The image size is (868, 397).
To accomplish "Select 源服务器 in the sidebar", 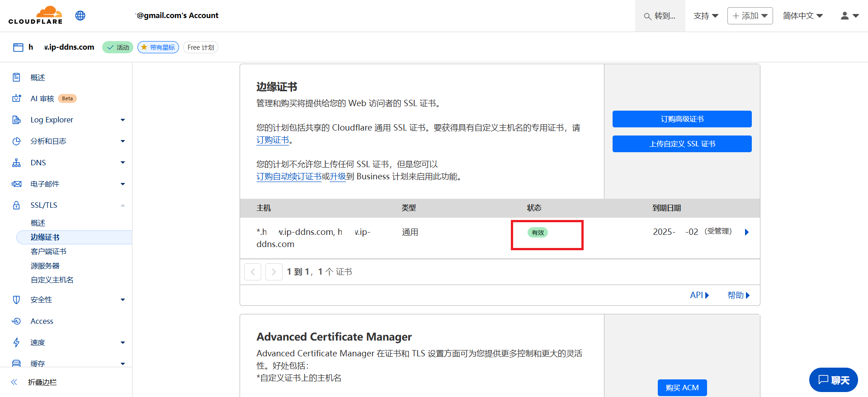I will (45, 266).
